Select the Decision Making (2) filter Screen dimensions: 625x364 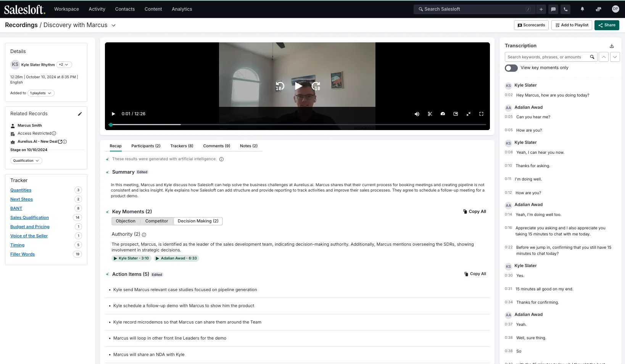click(198, 221)
